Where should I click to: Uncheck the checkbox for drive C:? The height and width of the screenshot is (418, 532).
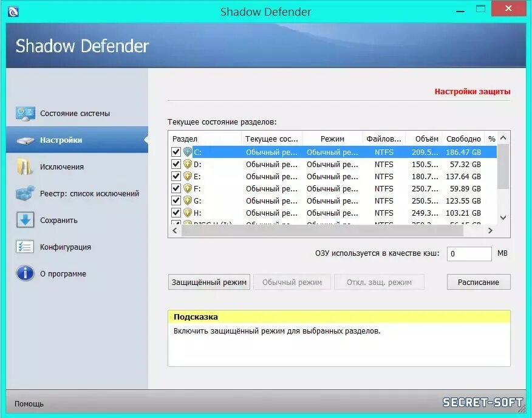[x=176, y=152]
